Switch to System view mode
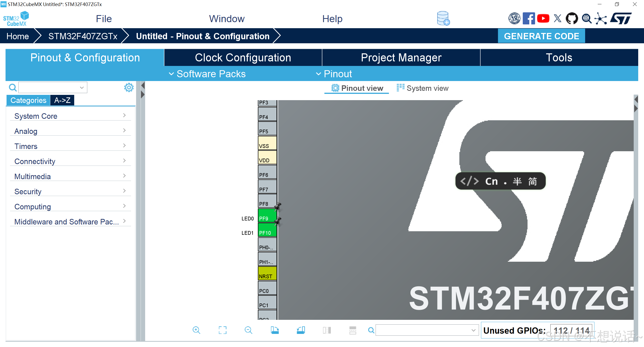644x347 pixels. (x=422, y=88)
